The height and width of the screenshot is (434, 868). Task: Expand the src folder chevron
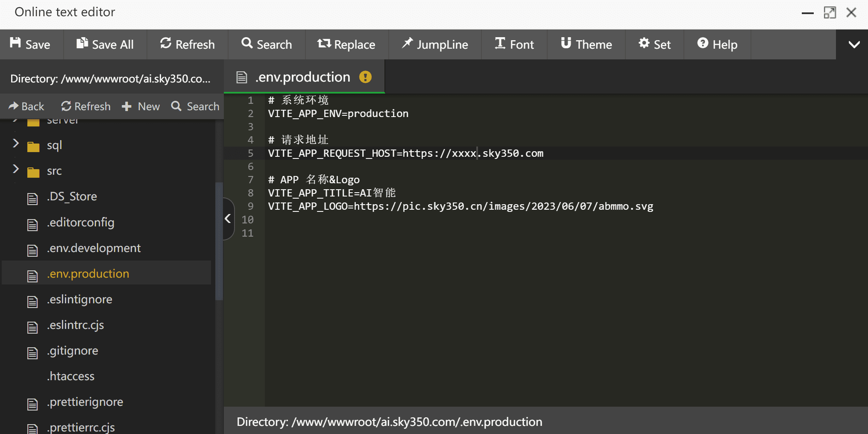coord(16,169)
